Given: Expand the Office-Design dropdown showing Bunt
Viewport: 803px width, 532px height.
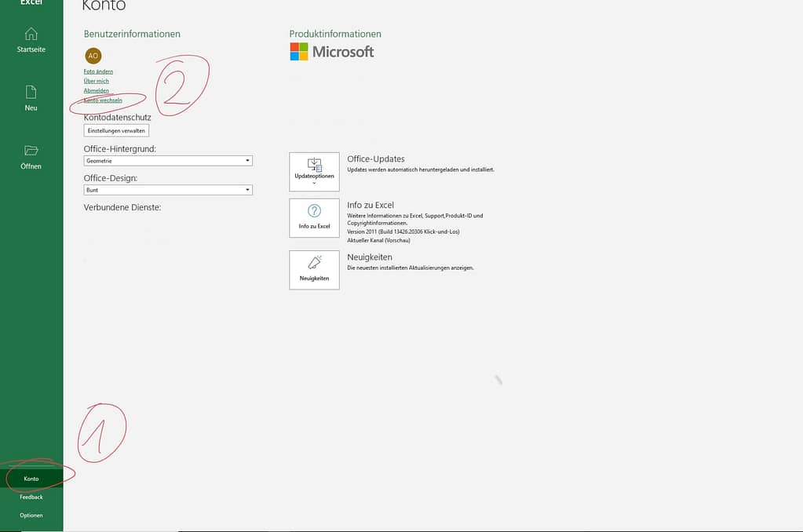Looking at the screenshot, I should click(x=168, y=190).
